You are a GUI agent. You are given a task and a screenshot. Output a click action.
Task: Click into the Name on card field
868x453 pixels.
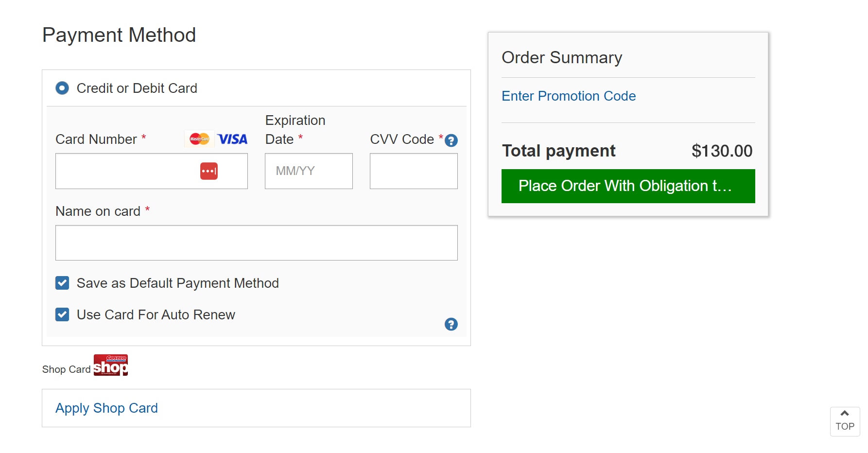click(x=256, y=243)
